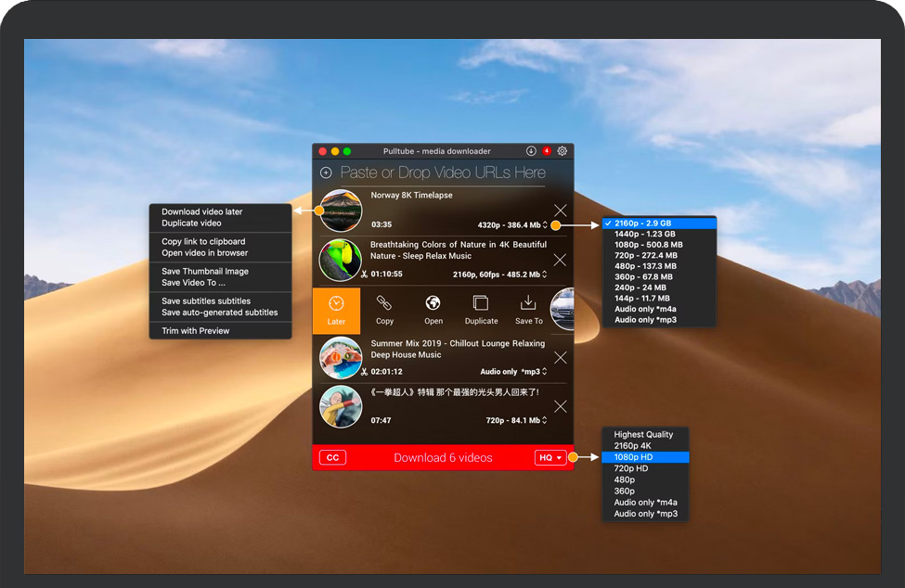The width and height of the screenshot is (905, 588).
Task: Open quality selector for Norway 8K Timelapse
Action: (x=512, y=225)
